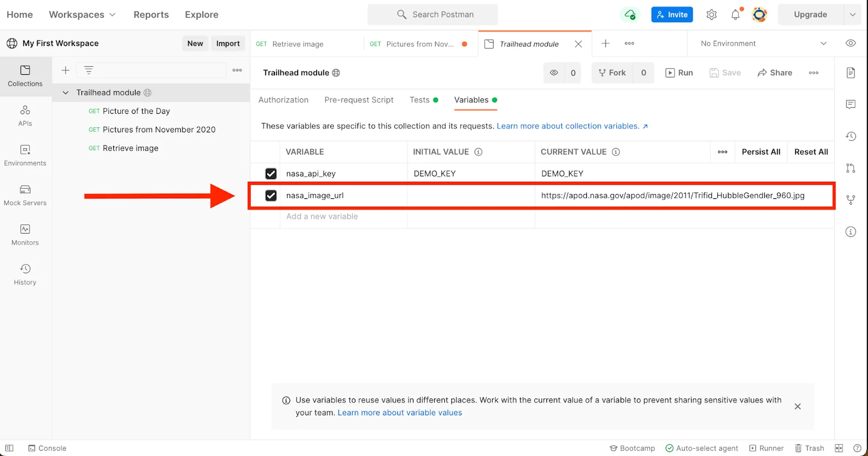Image resolution: width=868 pixels, height=456 pixels.
Task: Click the Invite button
Action: (x=672, y=15)
